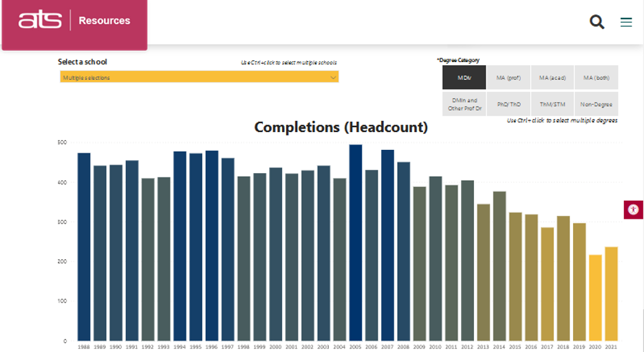The image size is (644, 352).
Task: Select the MDiv degree category
Action: pos(464,78)
